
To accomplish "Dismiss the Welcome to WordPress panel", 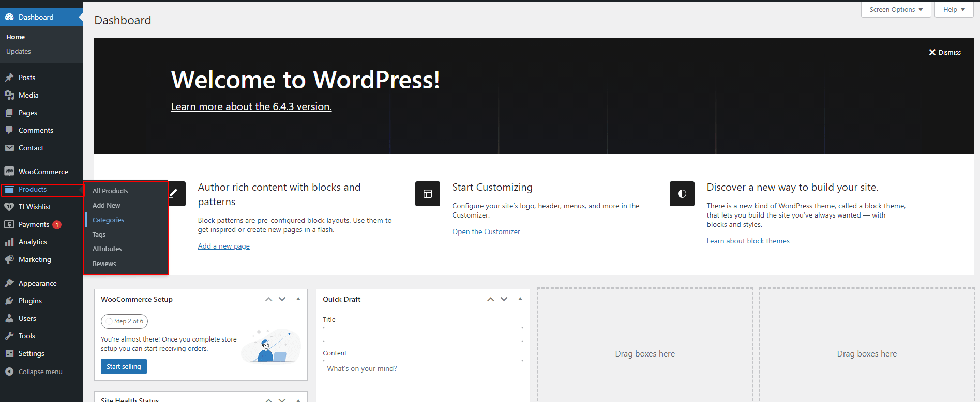I will [x=945, y=52].
